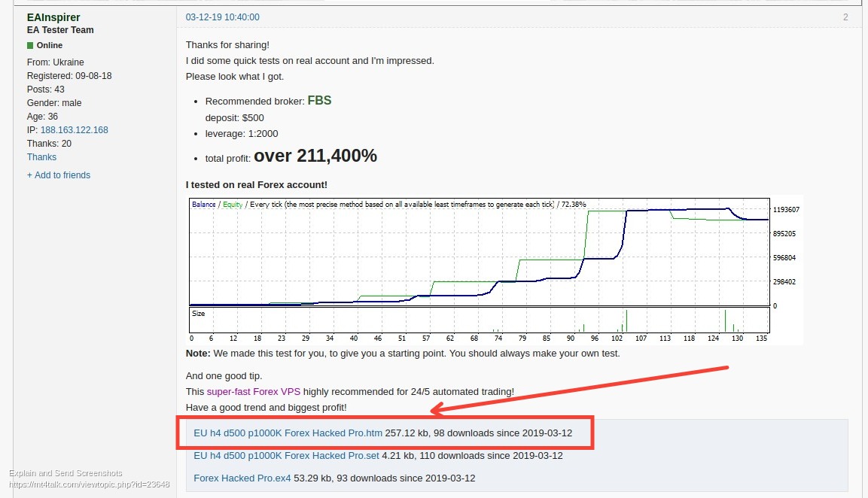Click the 'Thanks for sharing!' line

(x=227, y=45)
